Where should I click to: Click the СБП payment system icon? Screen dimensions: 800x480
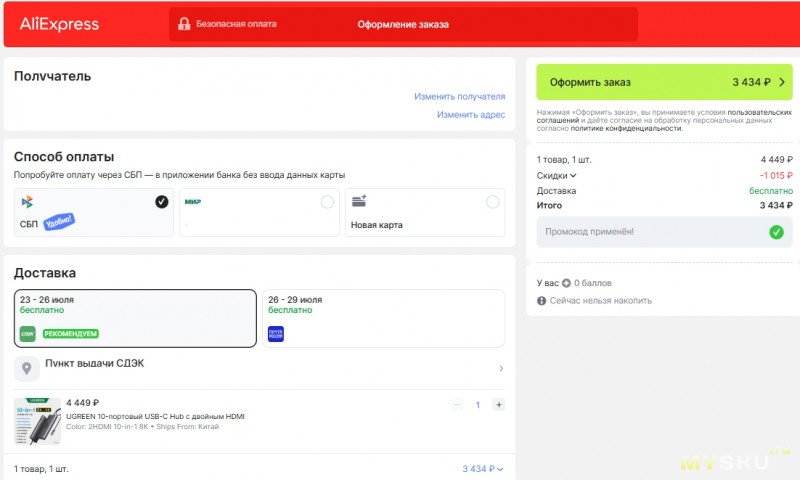pos(27,202)
